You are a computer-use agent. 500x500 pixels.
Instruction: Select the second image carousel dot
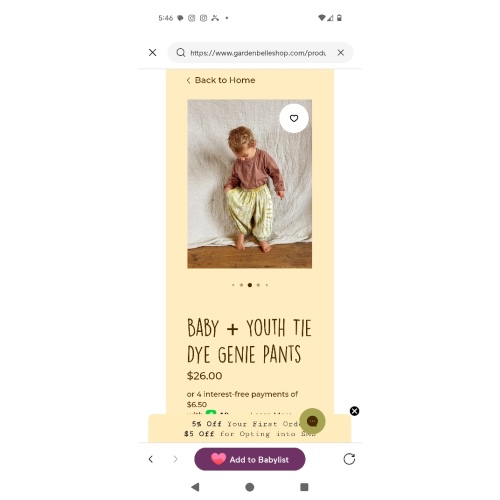[241, 285]
